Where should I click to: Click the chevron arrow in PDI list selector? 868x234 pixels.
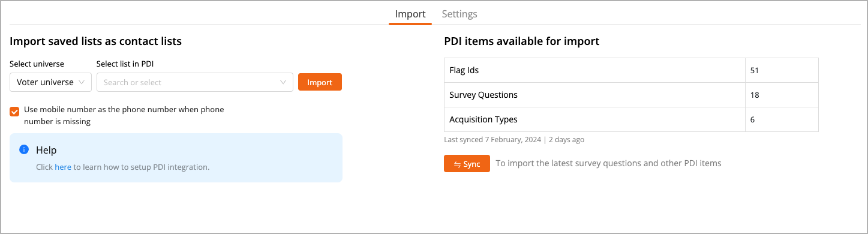tap(284, 82)
